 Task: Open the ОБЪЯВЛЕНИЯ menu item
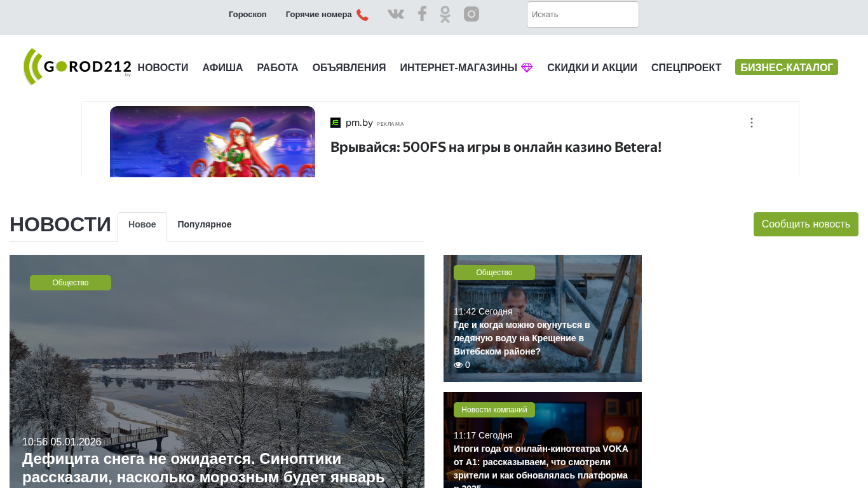click(x=349, y=68)
